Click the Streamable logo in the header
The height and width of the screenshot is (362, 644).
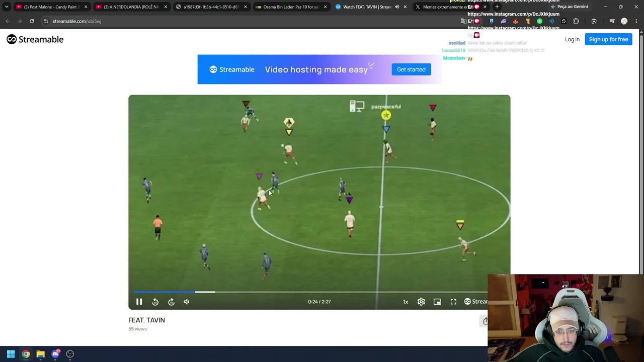click(35, 39)
